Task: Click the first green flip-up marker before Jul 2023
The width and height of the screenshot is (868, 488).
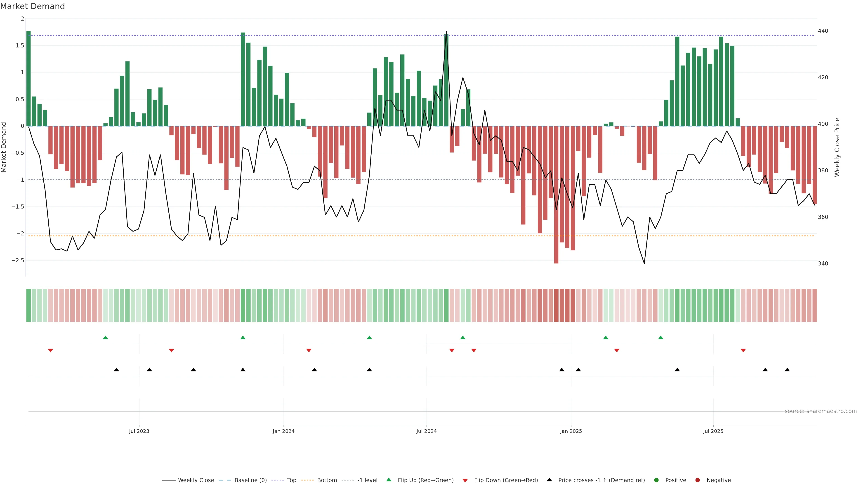Action: 106,338
